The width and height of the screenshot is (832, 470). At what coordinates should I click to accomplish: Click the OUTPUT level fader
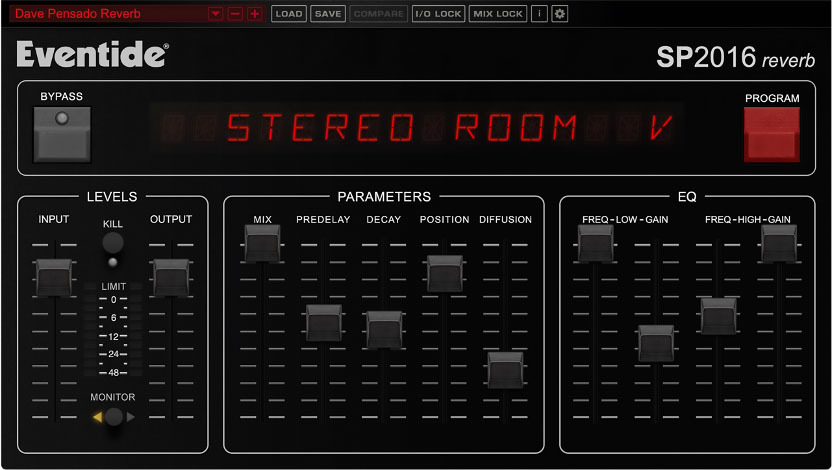[x=171, y=277]
